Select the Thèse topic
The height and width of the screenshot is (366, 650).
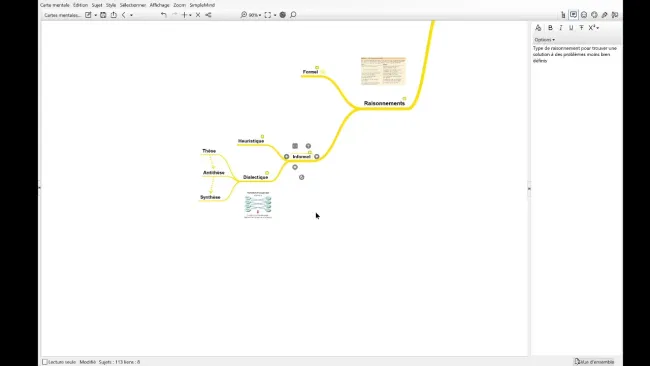209,151
